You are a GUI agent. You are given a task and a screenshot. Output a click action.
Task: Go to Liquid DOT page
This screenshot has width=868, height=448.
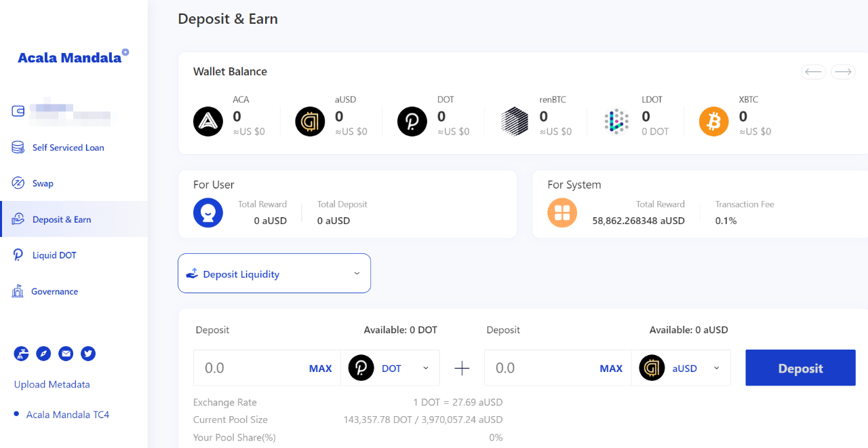pyautogui.click(x=54, y=255)
